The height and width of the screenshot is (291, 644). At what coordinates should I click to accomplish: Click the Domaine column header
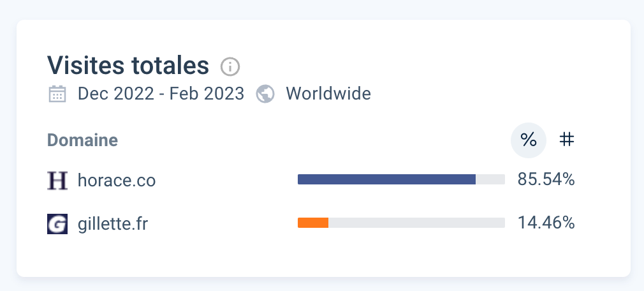pos(82,140)
